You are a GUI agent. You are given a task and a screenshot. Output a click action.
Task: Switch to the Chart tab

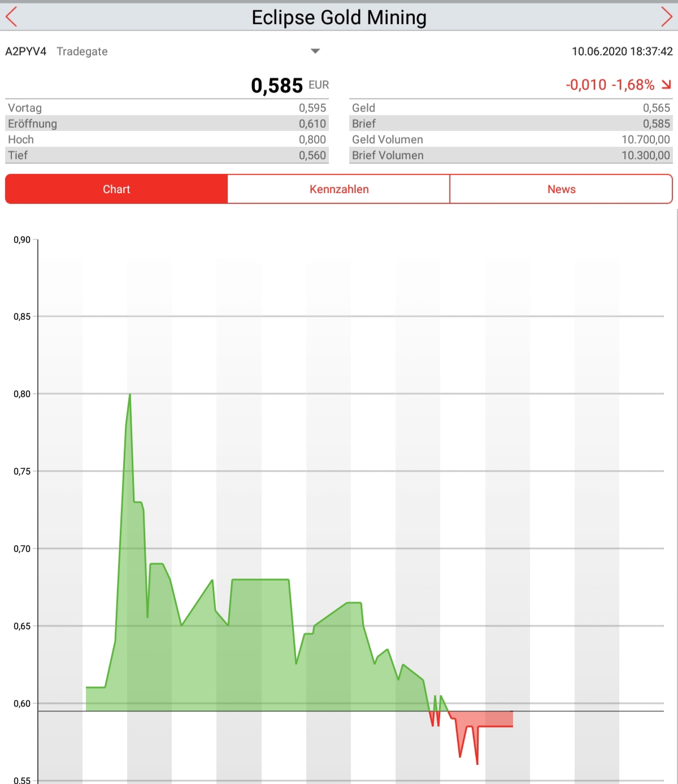tap(116, 189)
